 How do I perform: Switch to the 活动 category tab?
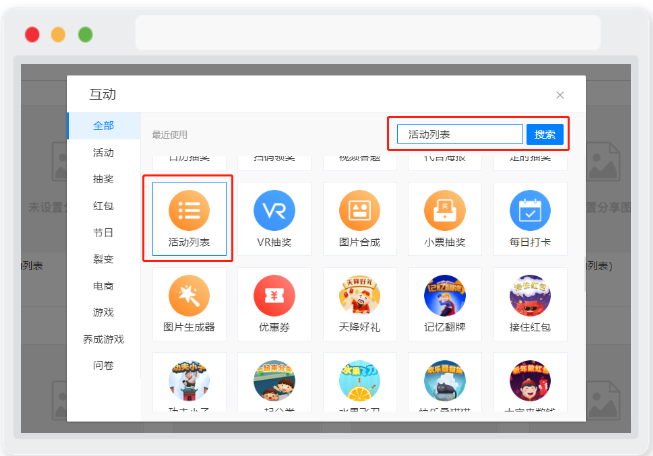coord(104,152)
